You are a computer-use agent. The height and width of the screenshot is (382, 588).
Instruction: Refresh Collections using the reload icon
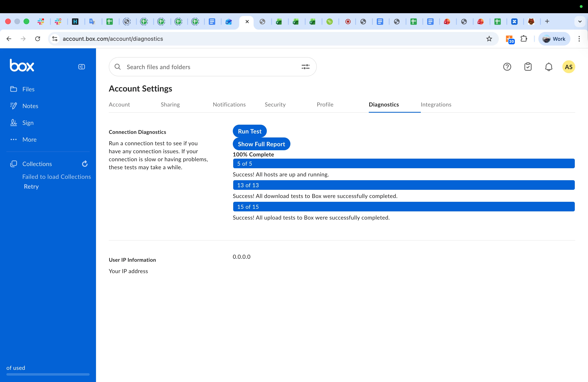tap(85, 164)
